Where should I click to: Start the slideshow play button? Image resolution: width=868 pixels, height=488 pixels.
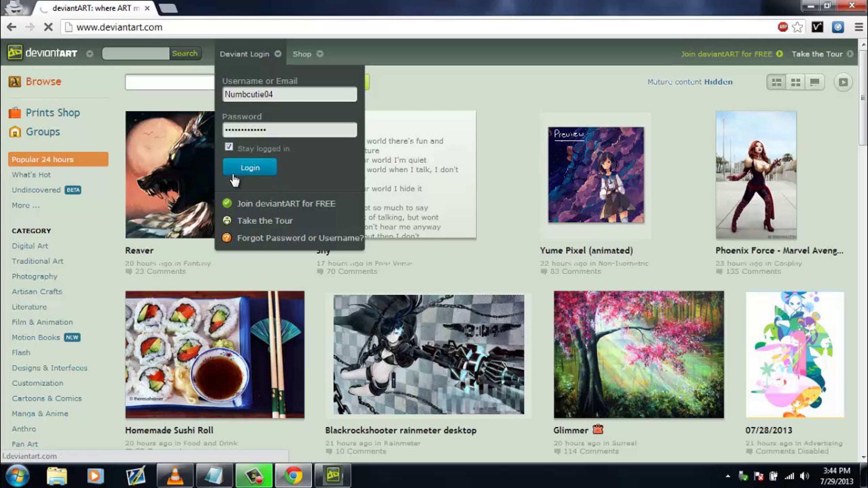tap(843, 82)
